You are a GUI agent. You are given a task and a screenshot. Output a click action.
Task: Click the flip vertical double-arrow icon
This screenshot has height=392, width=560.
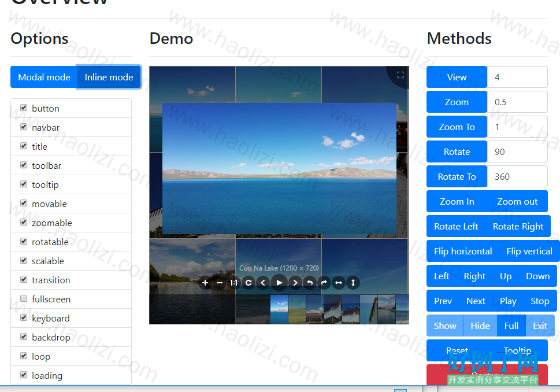pyautogui.click(x=353, y=283)
